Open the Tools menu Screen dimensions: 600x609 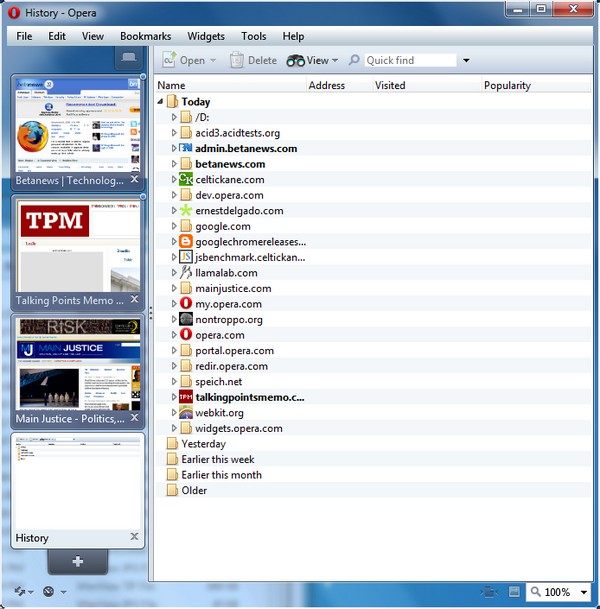click(x=254, y=36)
